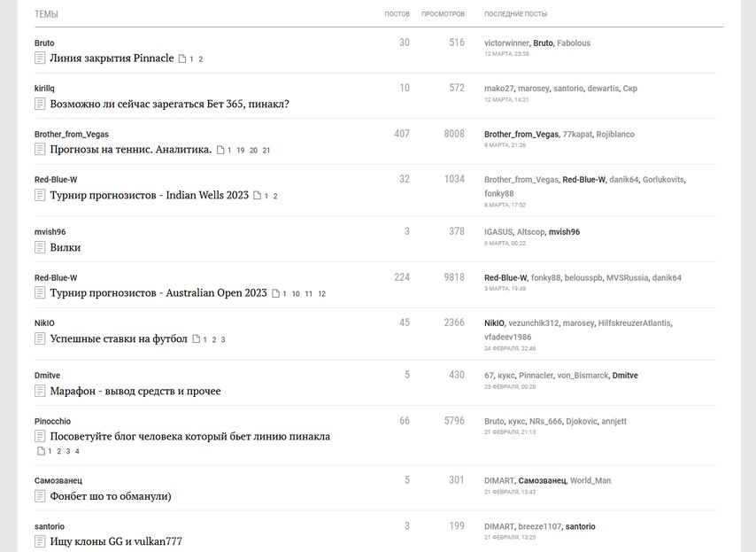Image resolution: width=756 pixels, height=552 pixels.
Task: Go to page 2 of Линия закрытия Pinnacle
Action: tap(201, 59)
